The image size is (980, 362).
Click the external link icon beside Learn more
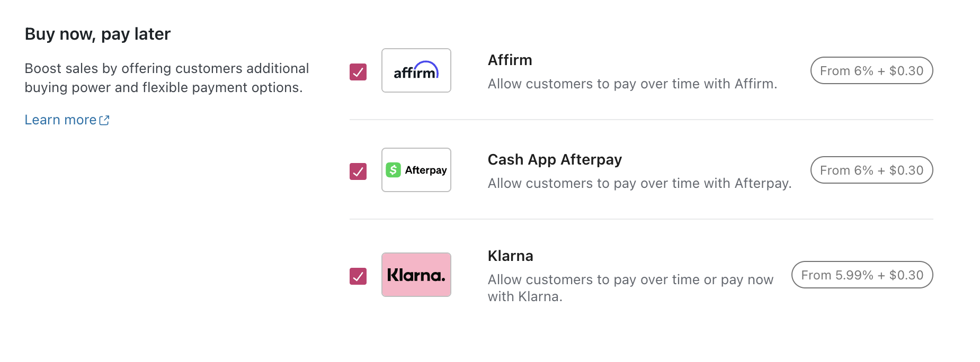tap(104, 120)
